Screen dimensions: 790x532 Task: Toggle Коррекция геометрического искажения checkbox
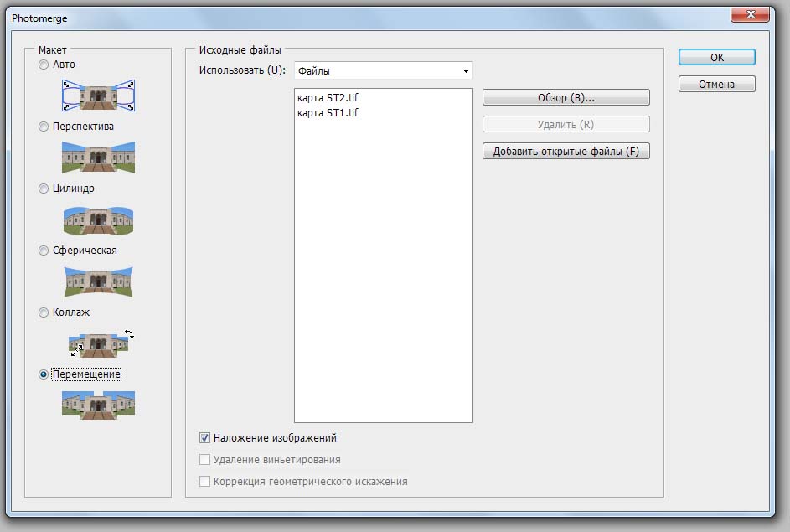[204, 481]
